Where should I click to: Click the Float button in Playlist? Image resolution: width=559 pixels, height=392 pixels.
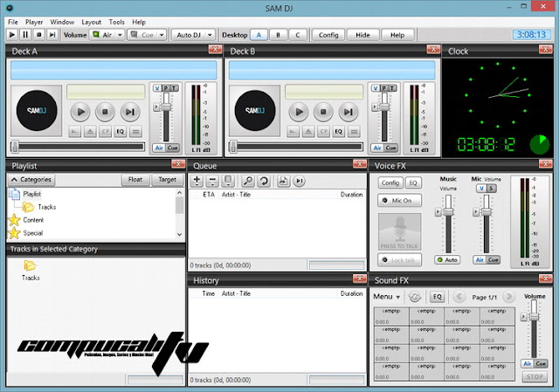coord(135,180)
